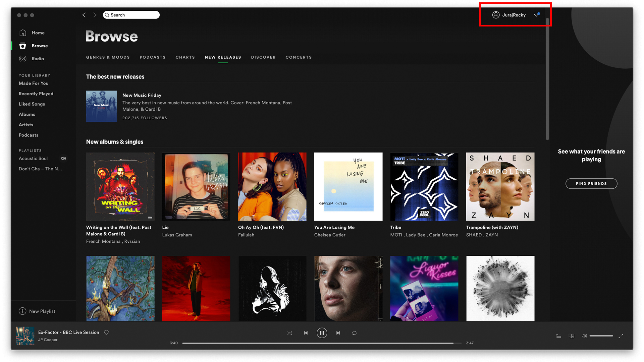Click the New Music Friday title

tap(142, 95)
